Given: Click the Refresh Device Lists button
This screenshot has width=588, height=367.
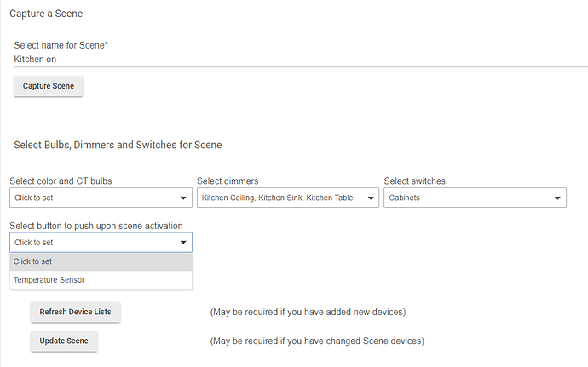Looking at the screenshot, I should click(75, 312).
